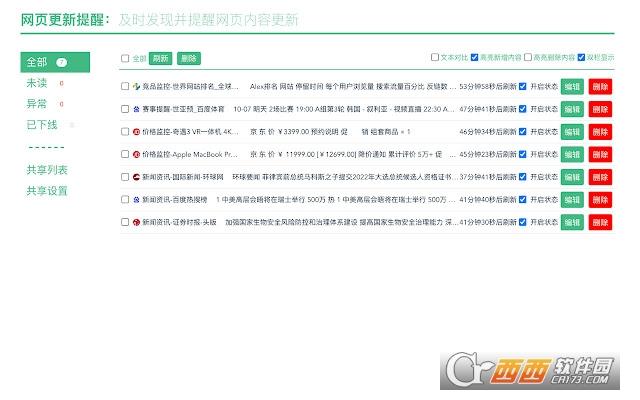This screenshot has height=400, width=640.
Task: Delete the 竞品监控-世界网站排名 task
Action: tap(600, 87)
